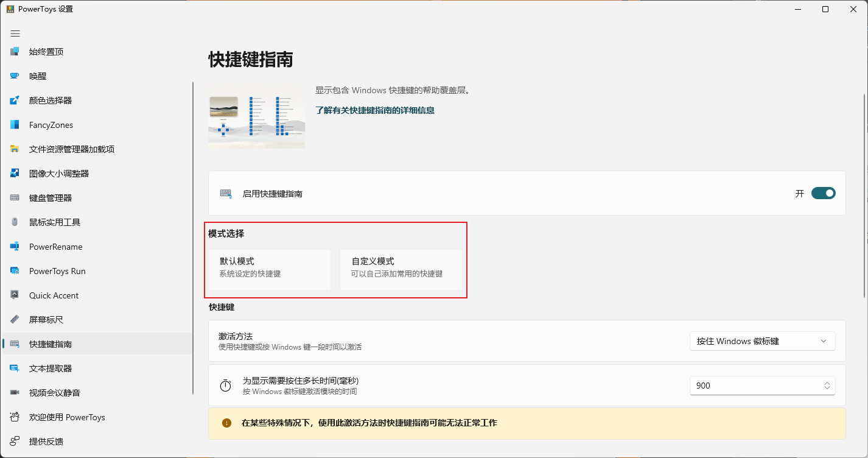The image size is (868, 458).
Task: Select 颜色选择器 label in the sidebar
Action: click(x=51, y=100)
